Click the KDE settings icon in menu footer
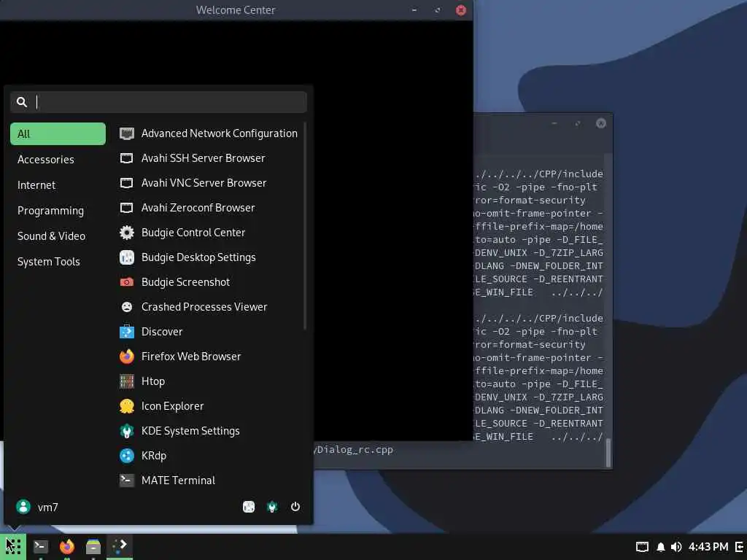The width and height of the screenshot is (747, 560). click(272, 507)
